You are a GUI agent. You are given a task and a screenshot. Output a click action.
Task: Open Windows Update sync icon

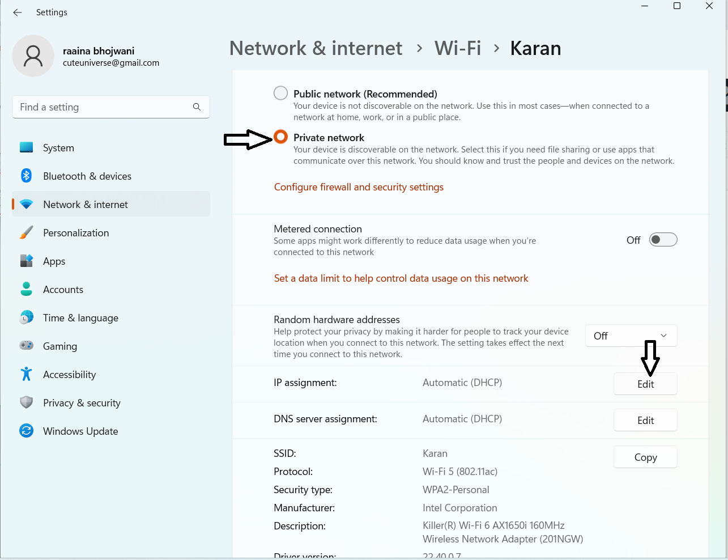(x=27, y=431)
